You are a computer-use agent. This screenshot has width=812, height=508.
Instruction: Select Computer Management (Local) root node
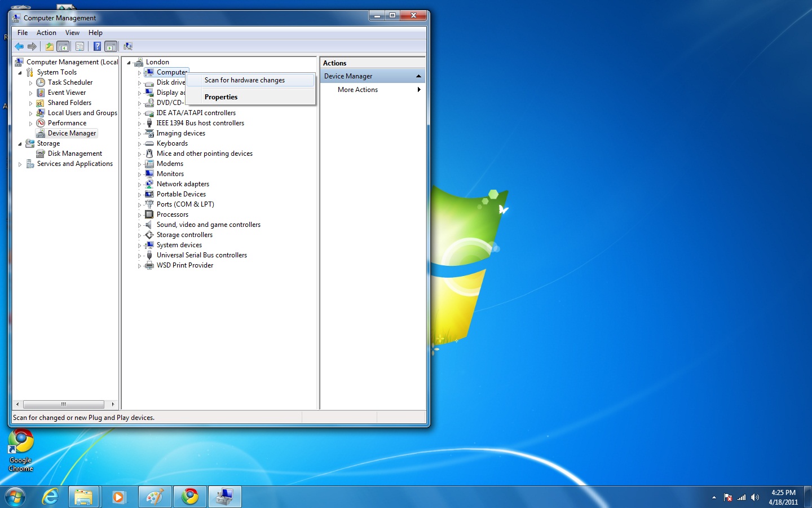72,62
